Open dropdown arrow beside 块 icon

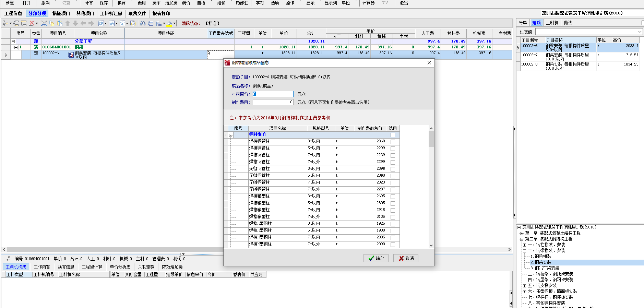106,23
